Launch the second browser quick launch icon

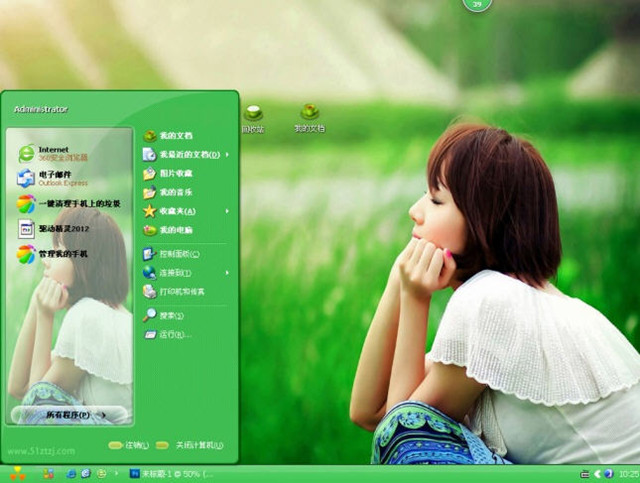[x=86, y=474]
